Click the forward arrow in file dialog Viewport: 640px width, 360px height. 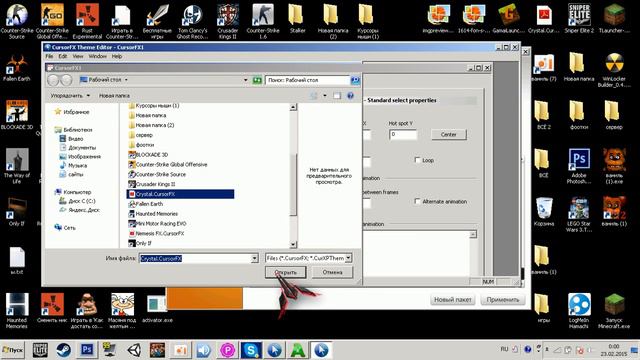[x=66, y=80]
